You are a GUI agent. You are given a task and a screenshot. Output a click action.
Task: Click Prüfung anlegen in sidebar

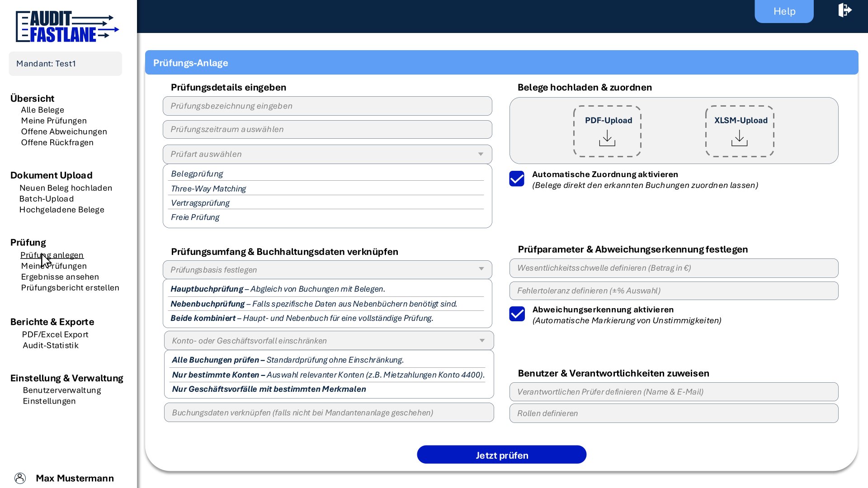52,255
